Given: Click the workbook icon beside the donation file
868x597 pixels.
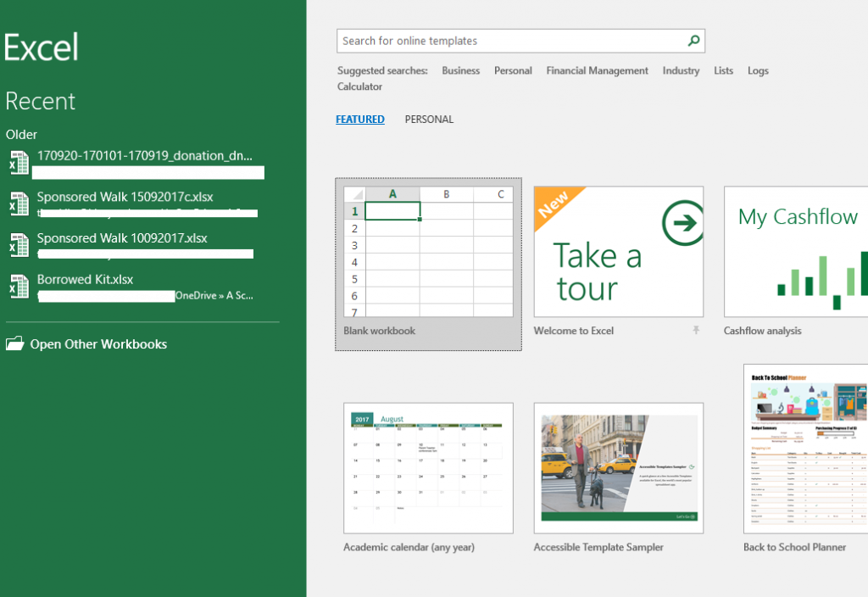Looking at the screenshot, I should coord(18,162).
